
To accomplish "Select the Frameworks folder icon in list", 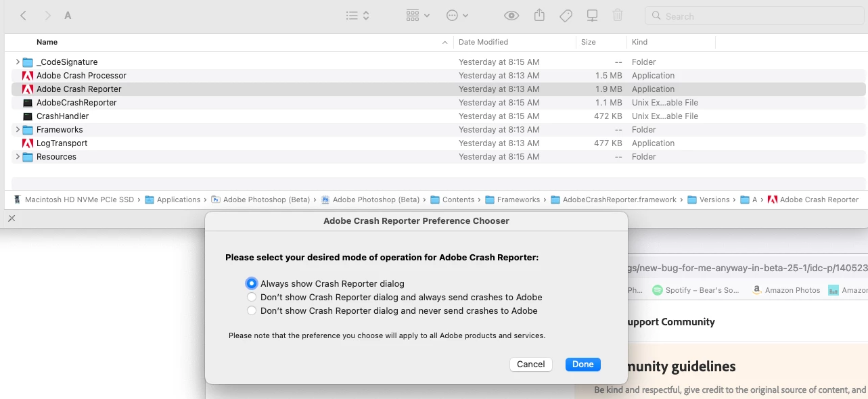I will click(x=28, y=130).
